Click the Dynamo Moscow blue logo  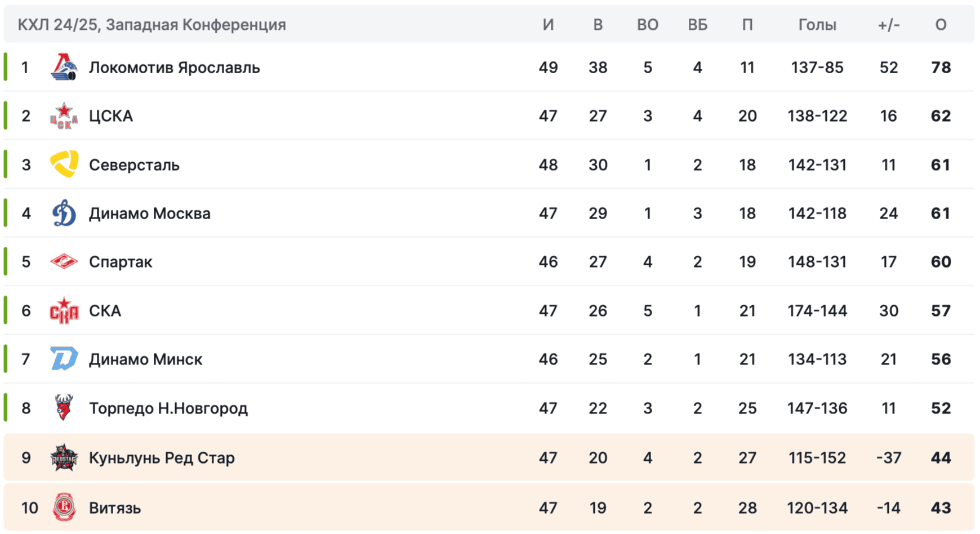point(64,213)
